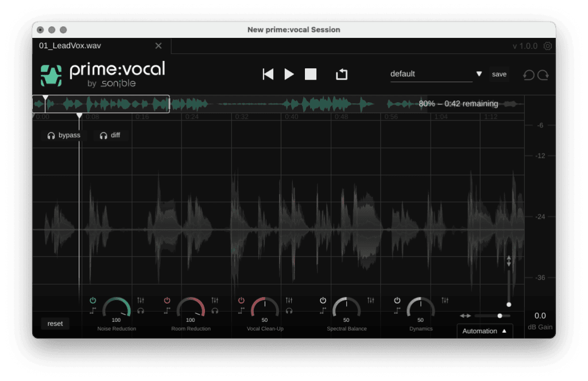
Task: Click the Room Reduction knob
Action: (x=191, y=308)
